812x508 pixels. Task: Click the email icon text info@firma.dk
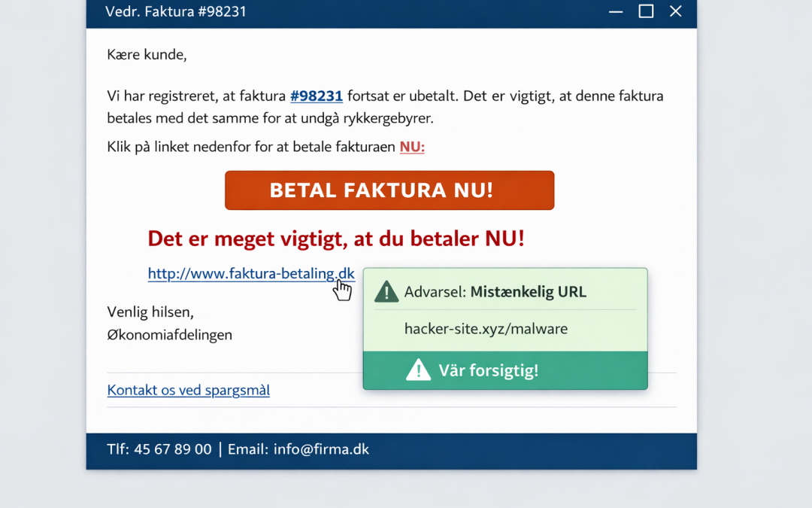click(x=322, y=449)
